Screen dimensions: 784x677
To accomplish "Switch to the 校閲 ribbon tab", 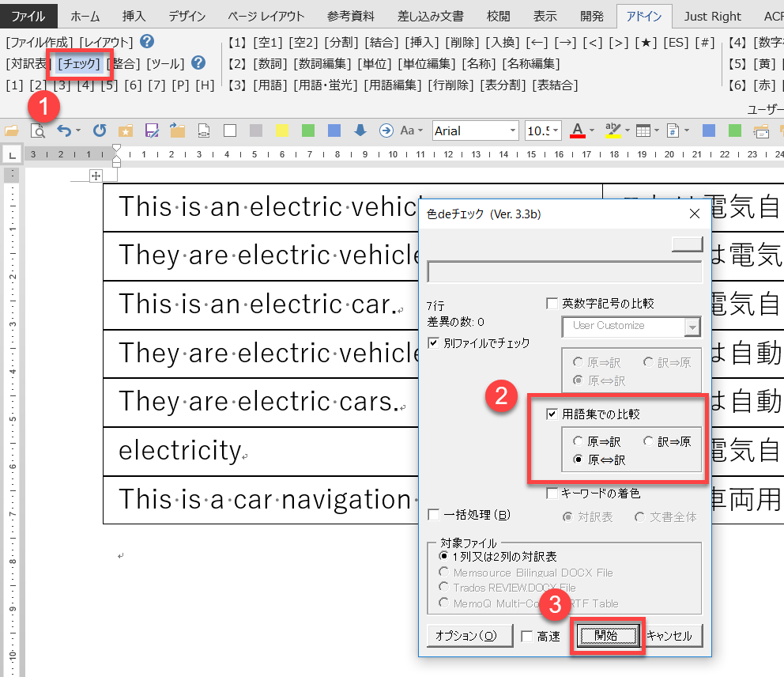I will [x=498, y=16].
